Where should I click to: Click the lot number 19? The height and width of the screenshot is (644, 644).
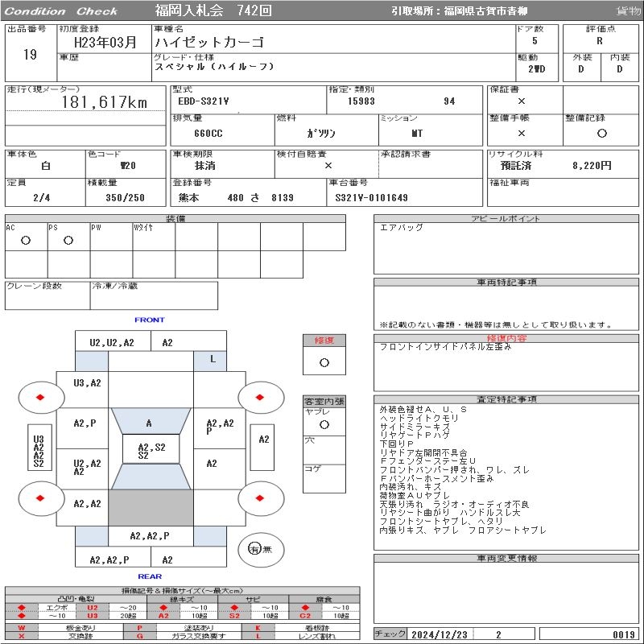[30, 54]
